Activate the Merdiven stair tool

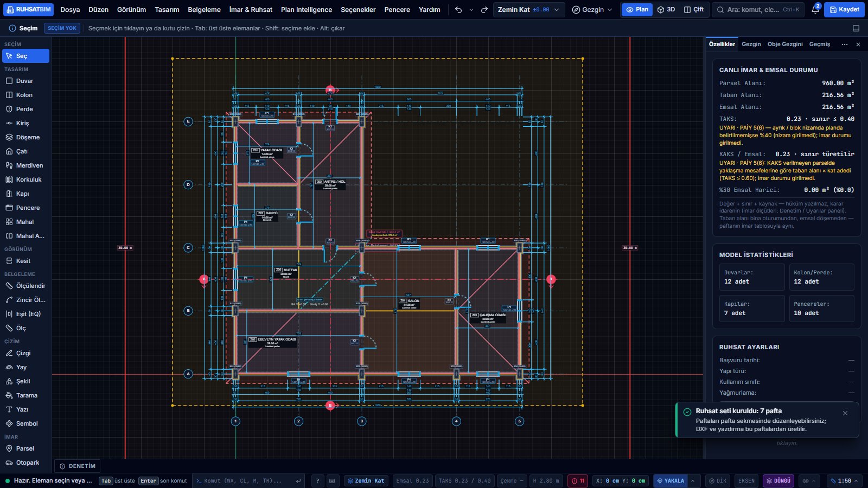(25, 165)
